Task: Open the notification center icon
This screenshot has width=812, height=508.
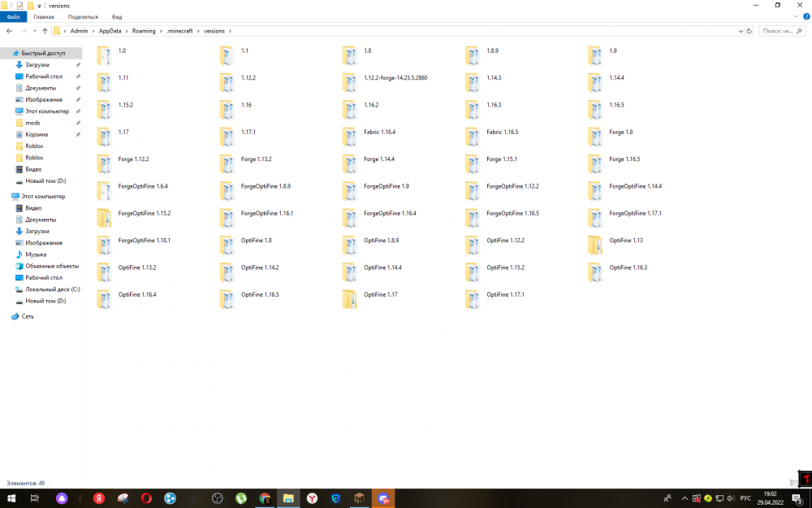Action: (x=797, y=499)
